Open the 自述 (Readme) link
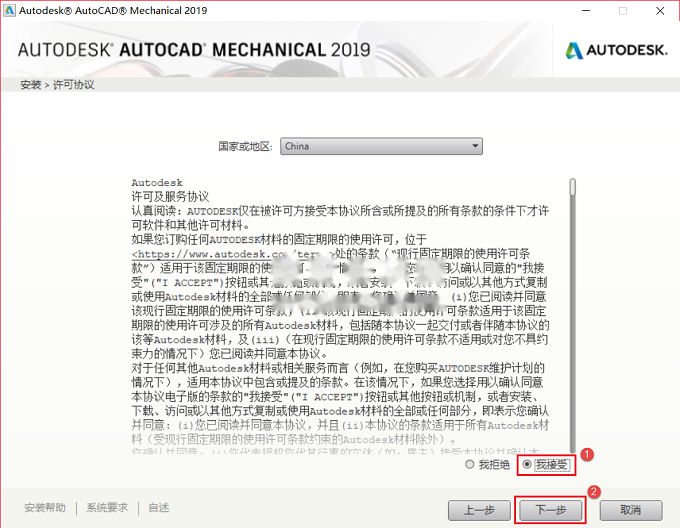This screenshot has width=680, height=528. tap(159, 508)
